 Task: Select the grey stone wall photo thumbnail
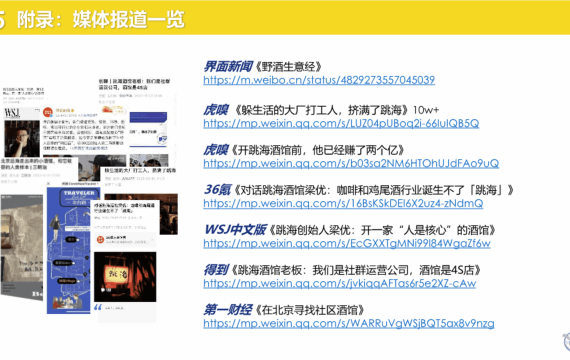21,247
